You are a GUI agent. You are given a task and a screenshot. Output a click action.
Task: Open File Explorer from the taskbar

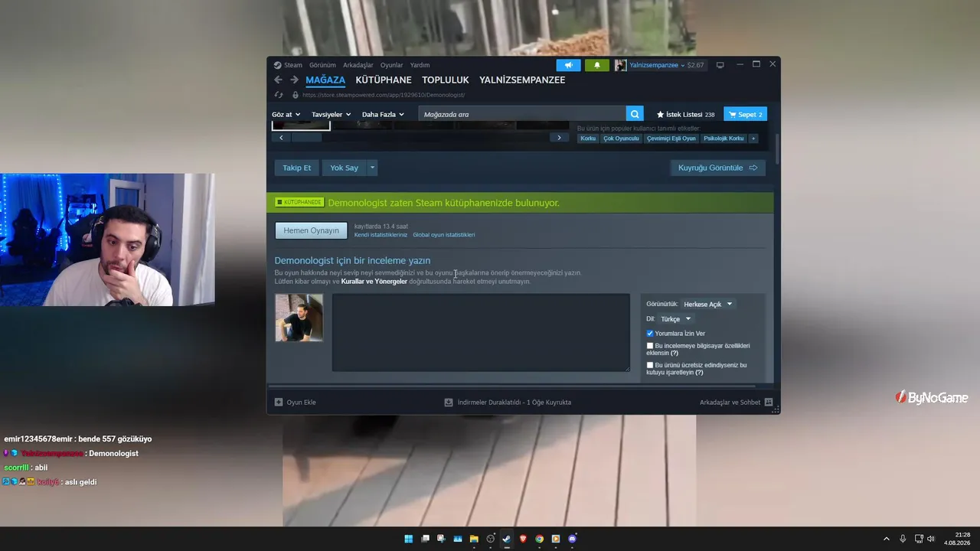pos(474,539)
